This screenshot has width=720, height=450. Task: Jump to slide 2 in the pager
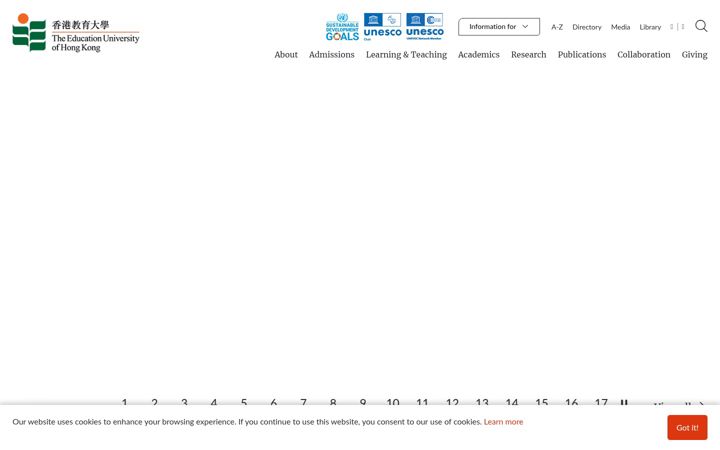pos(154,402)
